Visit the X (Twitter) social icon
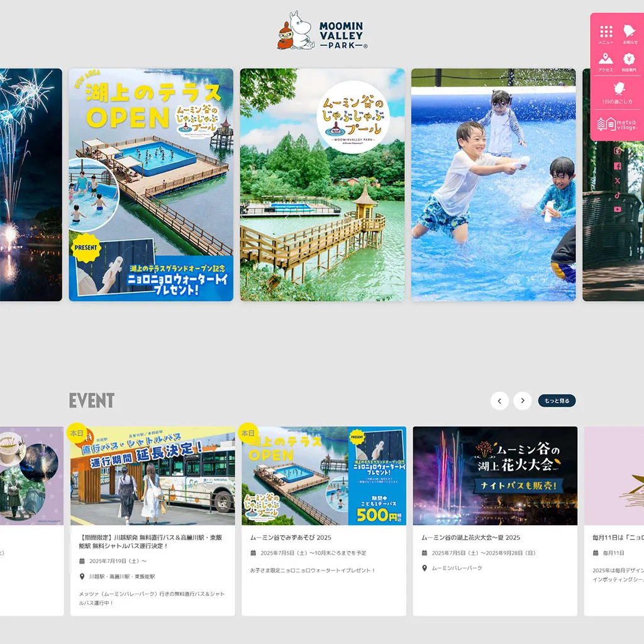Screen dimensions: 644x644 coord(617,180)
